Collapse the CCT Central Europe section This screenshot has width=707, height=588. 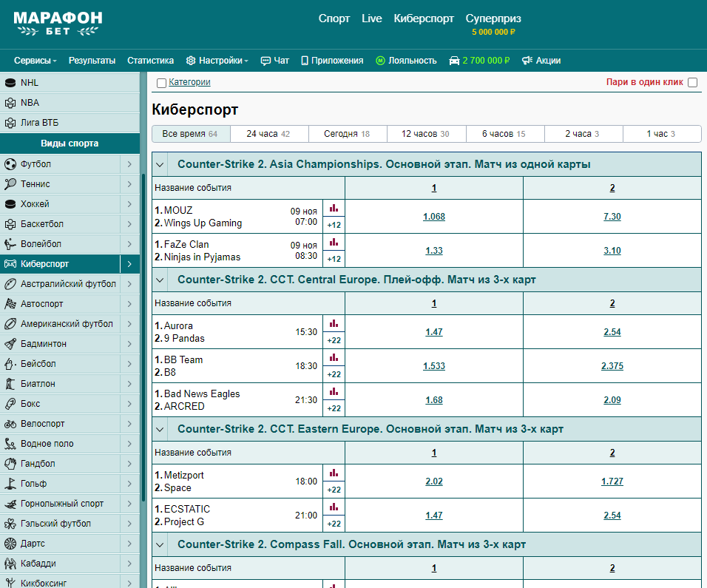pyautogui.click(x=160, y=280)
